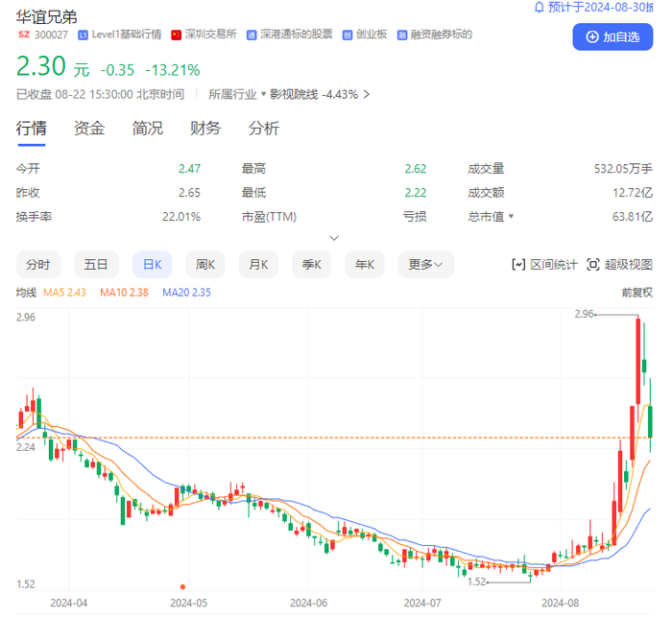Click the -13.21% change percentage
The image size is (672, 617).
[173, 70]
